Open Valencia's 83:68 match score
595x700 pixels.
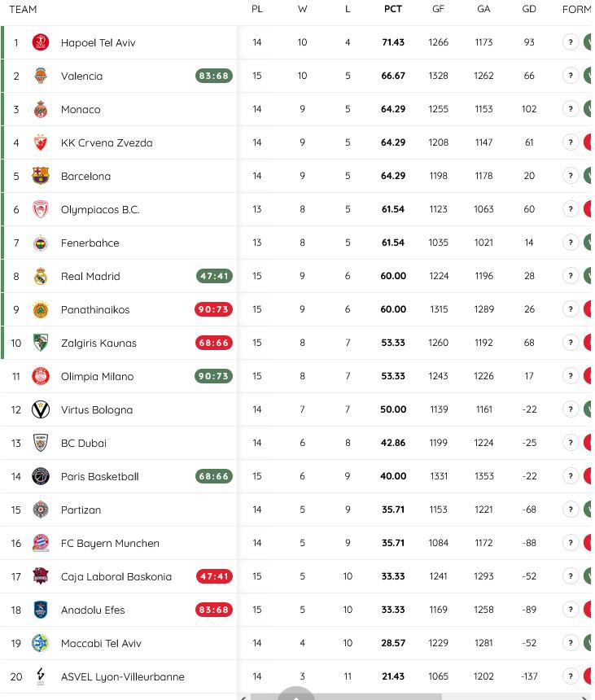click(x=214, y=76)
